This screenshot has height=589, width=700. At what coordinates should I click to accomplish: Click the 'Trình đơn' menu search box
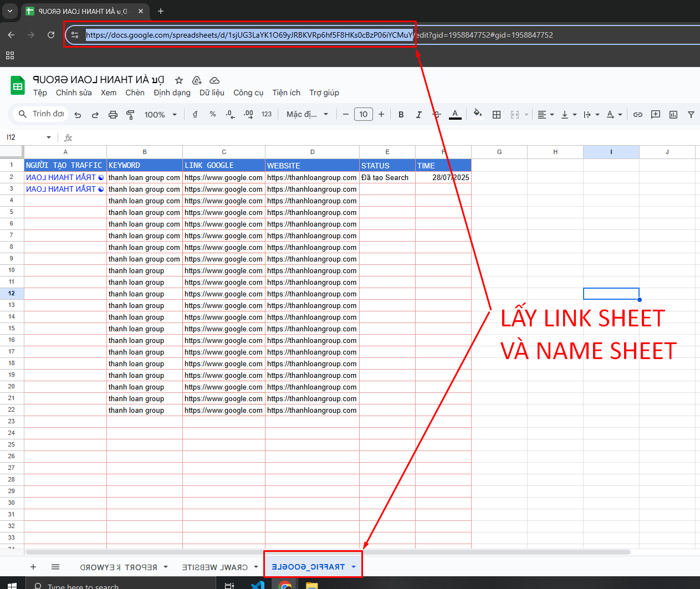point(41,114)
